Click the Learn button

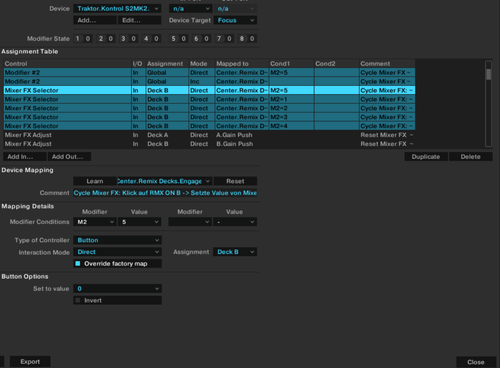click(x=95, y=181)
